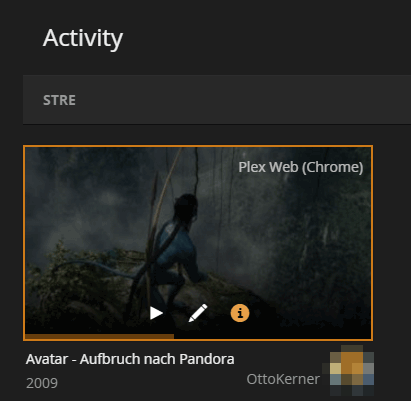Click the pixelated OttoKerner user avatar
The image size is (411, 401).
click(x=352, y=370)
